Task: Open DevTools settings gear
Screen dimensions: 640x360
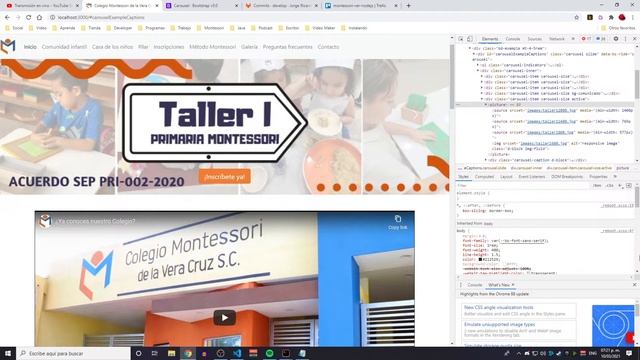Action: pyautogui.click(x=616, y=39)
